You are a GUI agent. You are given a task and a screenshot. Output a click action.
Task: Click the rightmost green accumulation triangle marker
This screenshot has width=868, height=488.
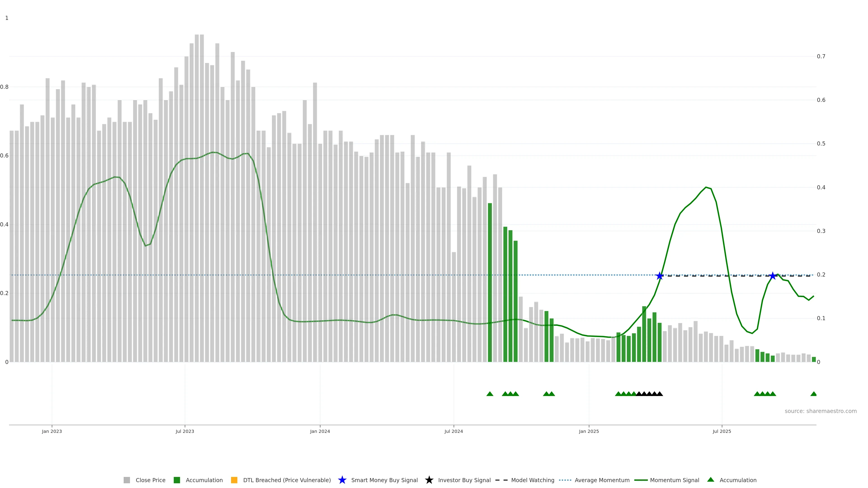(814, 394)
